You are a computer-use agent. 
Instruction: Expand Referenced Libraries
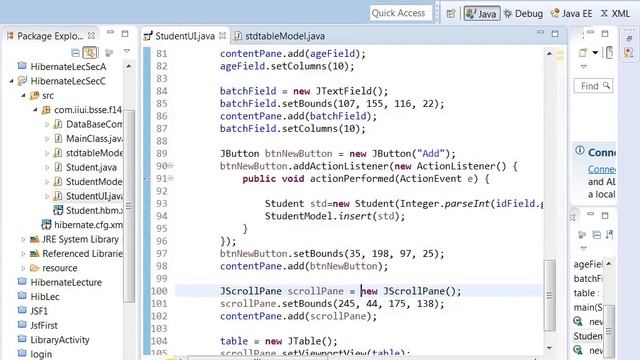pos(23,253)
